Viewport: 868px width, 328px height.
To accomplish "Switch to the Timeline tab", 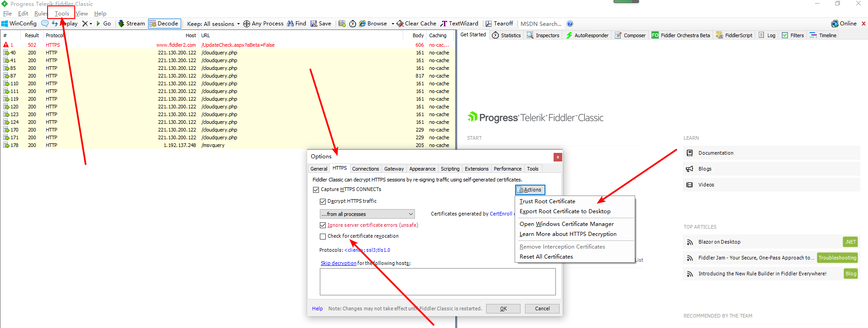I will point(823,35).
